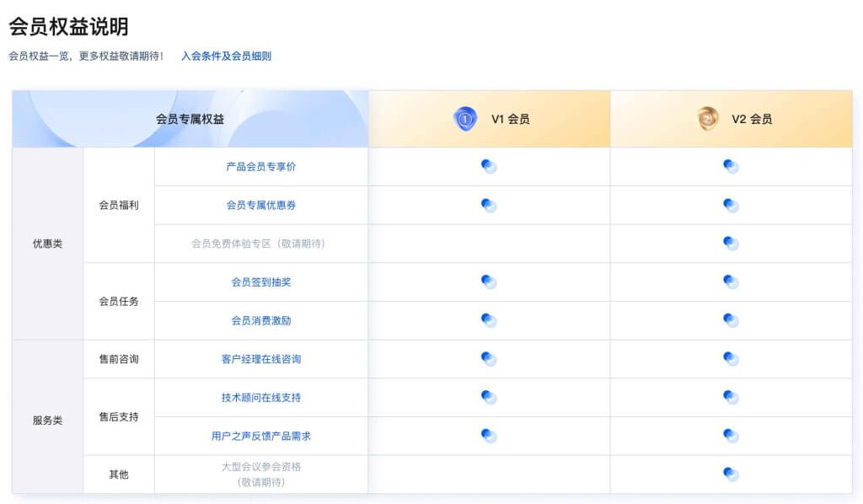This screenshot has width=863, height=504.
Task: Click V2 checkmark for 会员免费体验专区
Action: click(731, 243)
